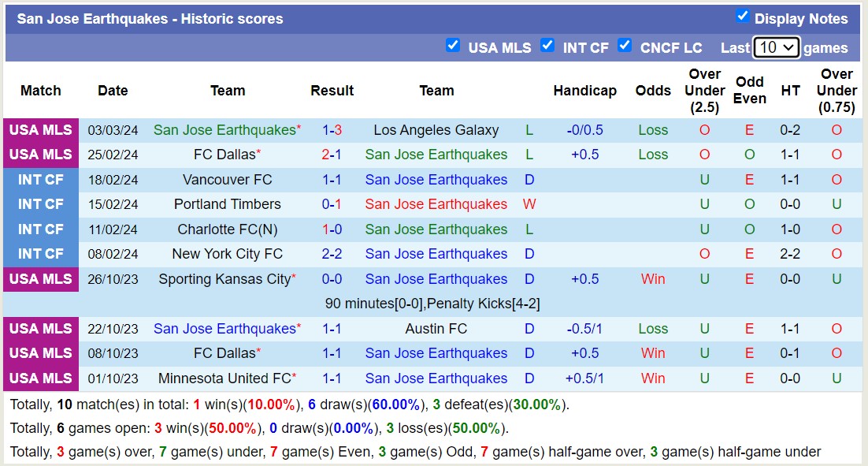Click the New York City FC link
The width and height of the screenshot is (868, 466).
point(228,254)
